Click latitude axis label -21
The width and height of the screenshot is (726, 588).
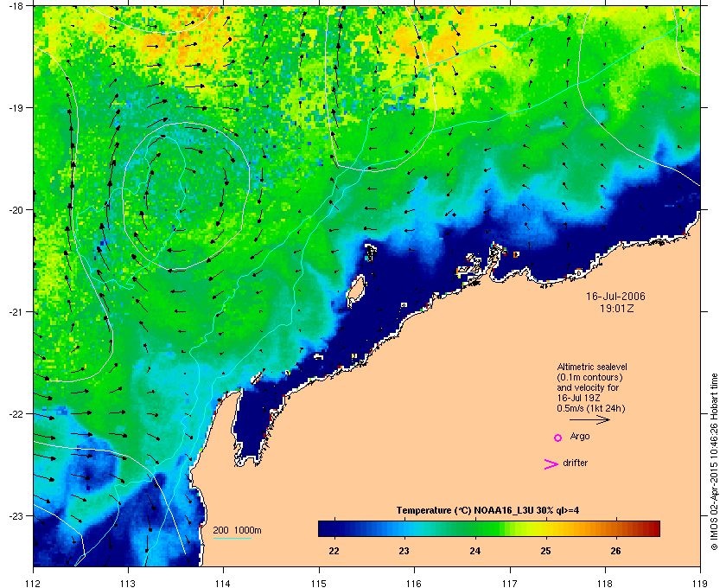tap(16, 311)
